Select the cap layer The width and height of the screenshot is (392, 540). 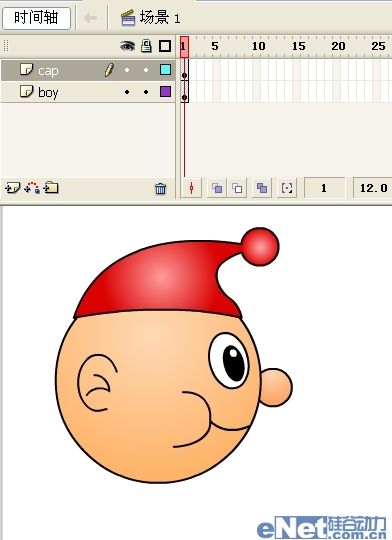point(88,70)
